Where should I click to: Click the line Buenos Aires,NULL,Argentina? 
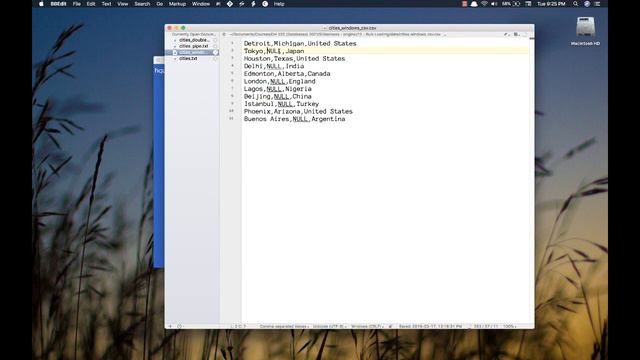(x=294, y=119)
